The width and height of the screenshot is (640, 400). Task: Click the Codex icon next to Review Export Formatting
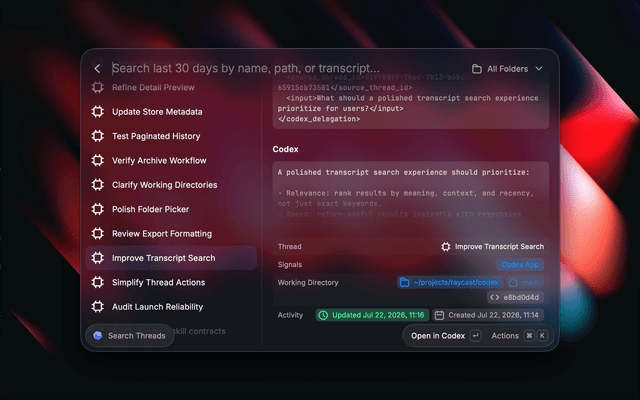click(x=98, y=233)
